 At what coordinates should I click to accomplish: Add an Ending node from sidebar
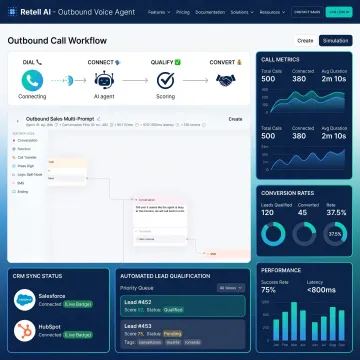click(x=20, y=192)
